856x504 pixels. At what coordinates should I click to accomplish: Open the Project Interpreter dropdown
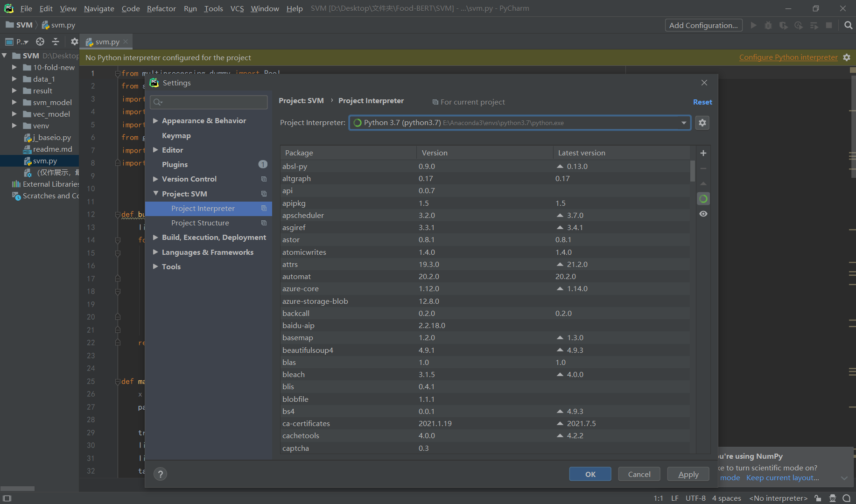tap(684, 123)
